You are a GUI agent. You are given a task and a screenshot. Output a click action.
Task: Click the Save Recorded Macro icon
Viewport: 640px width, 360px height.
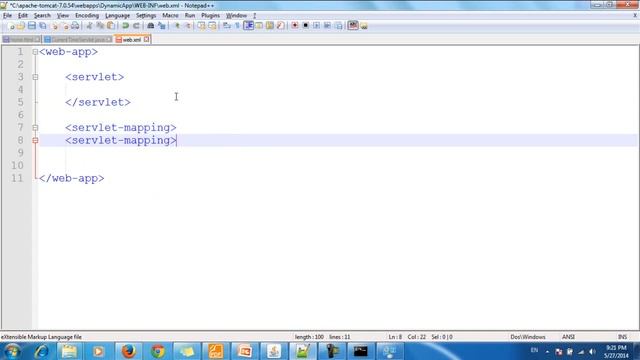338,26
